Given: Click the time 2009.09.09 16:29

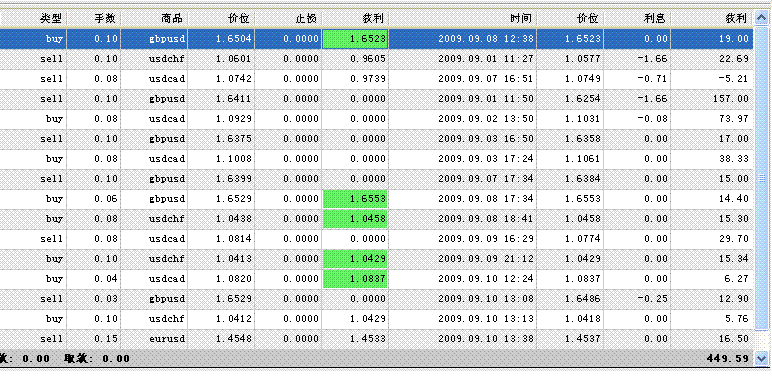Looking at the screenshot, I should pyautogui.click(x=485, y=239).
